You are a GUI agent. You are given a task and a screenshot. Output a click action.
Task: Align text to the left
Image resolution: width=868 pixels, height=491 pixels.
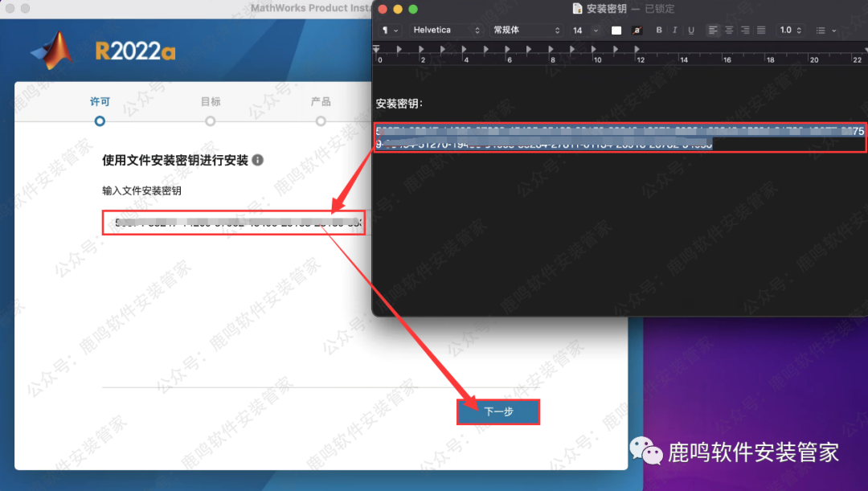click(x=713, y=31)
